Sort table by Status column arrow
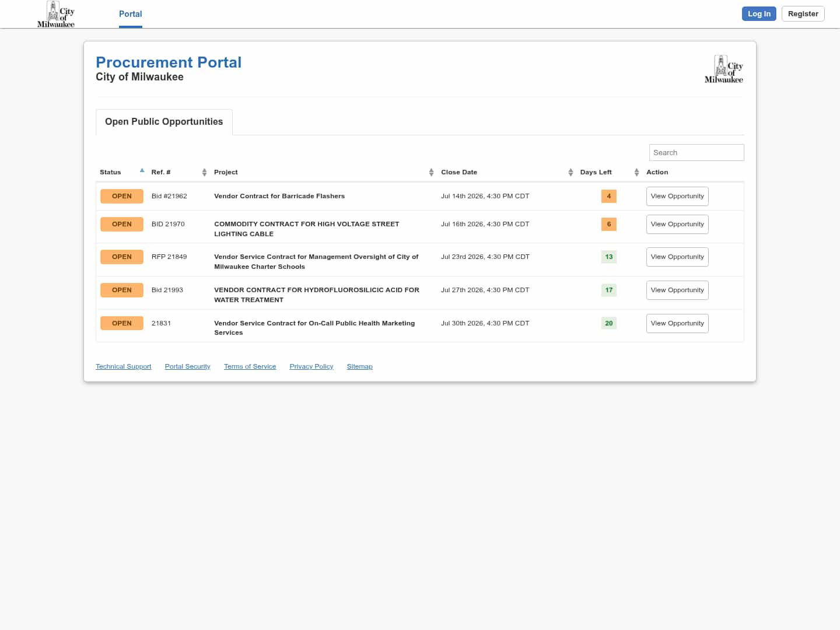 click(142, 171)
